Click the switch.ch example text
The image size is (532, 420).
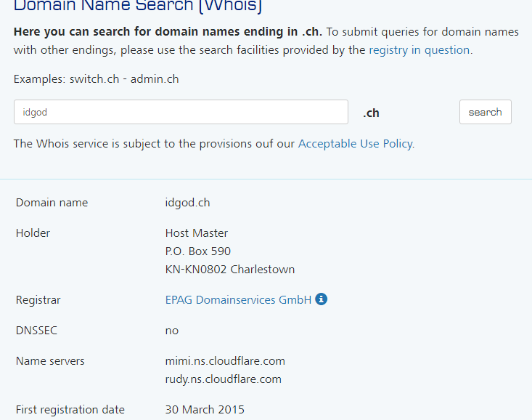[94, 79]
